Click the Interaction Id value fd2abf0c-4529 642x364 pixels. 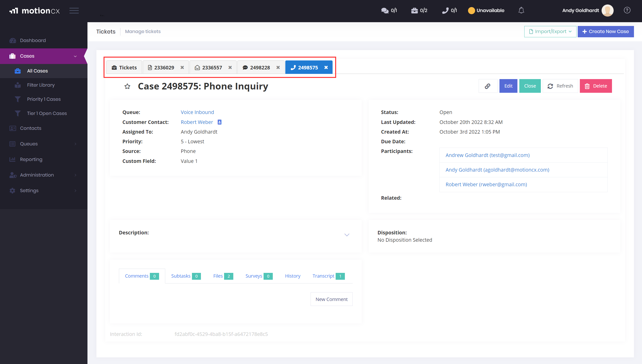click(221, 334)
